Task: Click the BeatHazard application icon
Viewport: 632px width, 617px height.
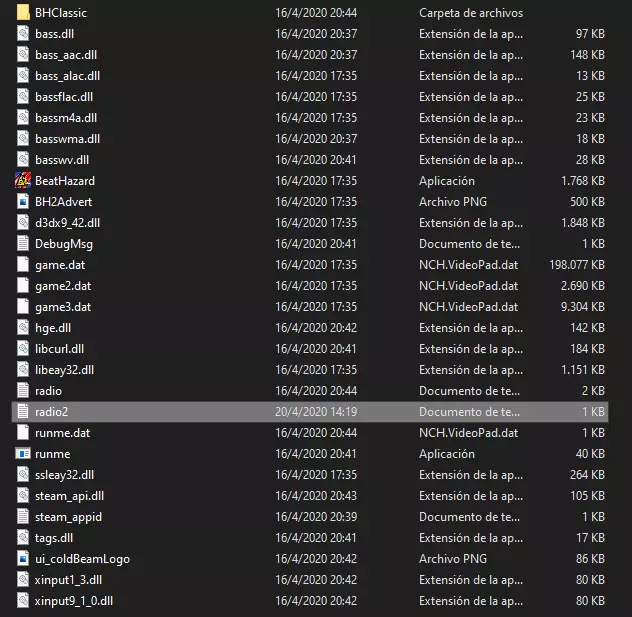Action: pos(23,181)
